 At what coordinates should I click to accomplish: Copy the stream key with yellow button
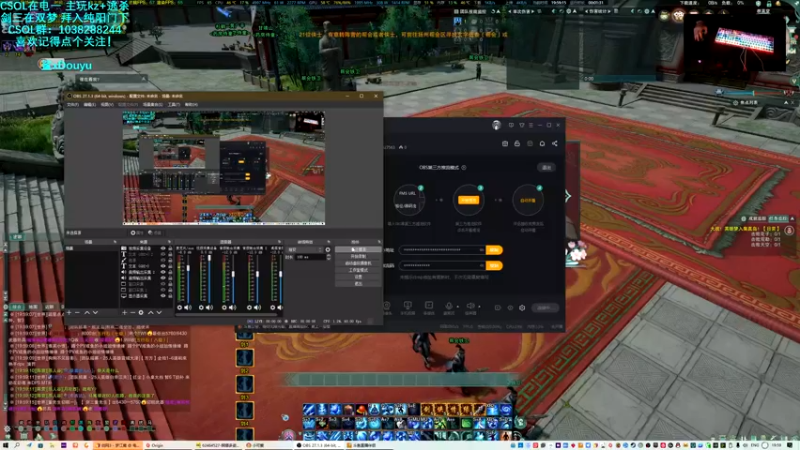(x=493, y=265)
